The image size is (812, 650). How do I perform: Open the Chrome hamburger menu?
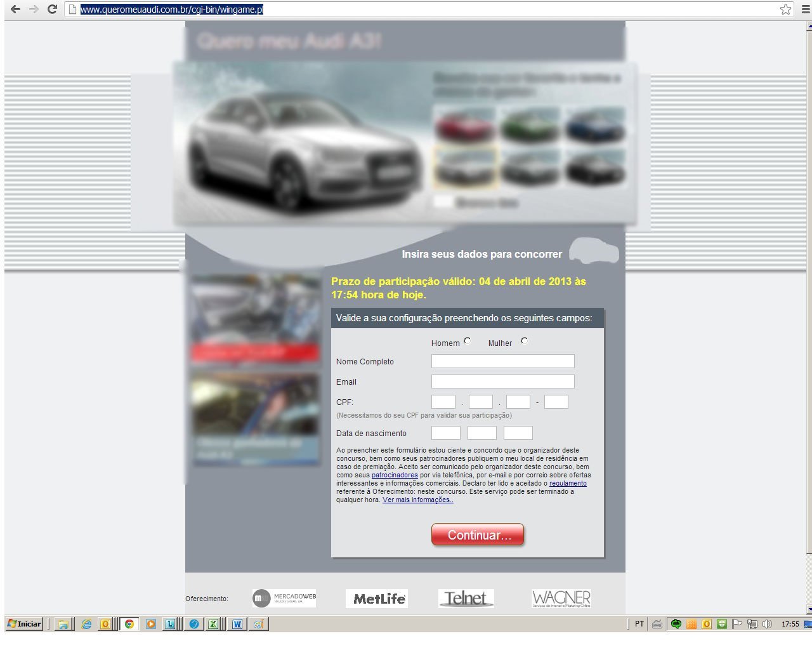point(806,9)
